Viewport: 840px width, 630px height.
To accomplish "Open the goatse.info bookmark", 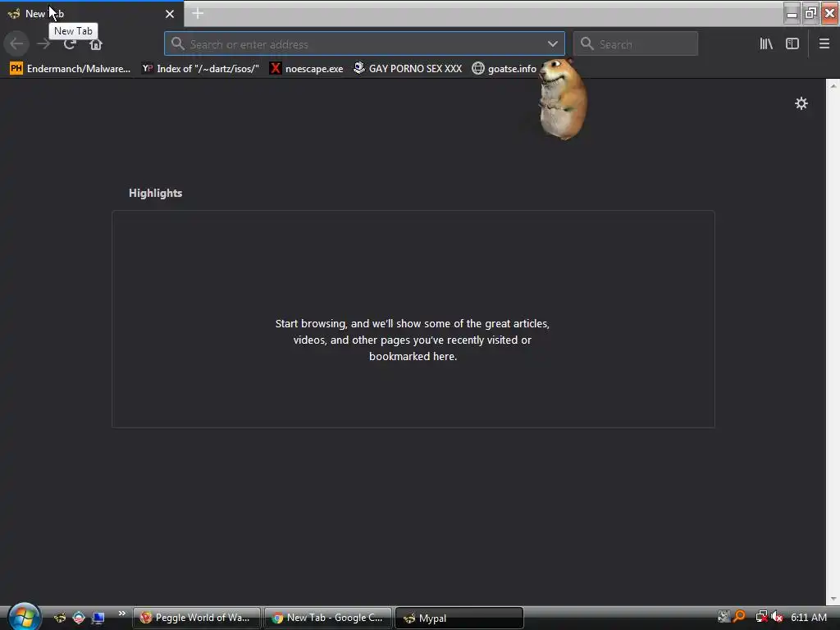I will click(x=504, y=69).
